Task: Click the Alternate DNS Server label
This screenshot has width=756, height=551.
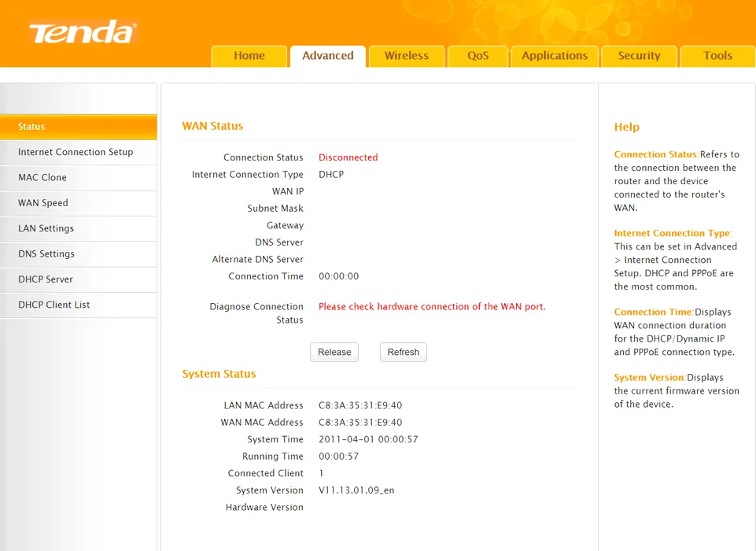Action: pos(258,259)
